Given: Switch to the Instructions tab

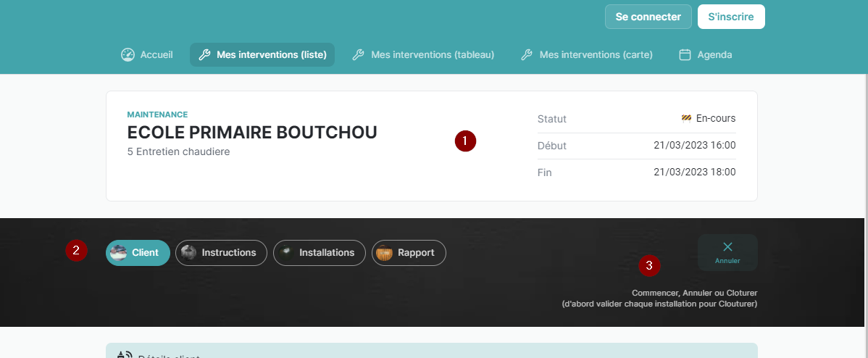Looking at the screenshot, I should [x=221, y=253].
